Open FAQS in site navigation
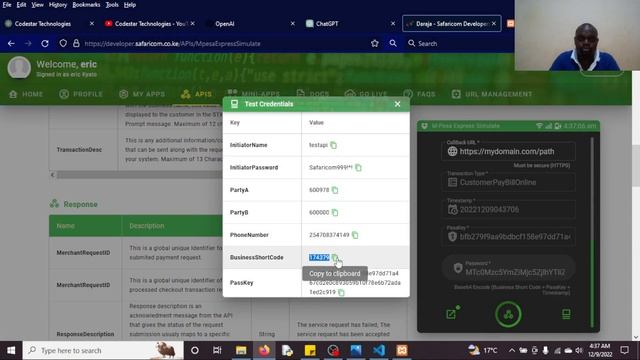This screenshot has width=640, height=360. click(x=420, y=94)
